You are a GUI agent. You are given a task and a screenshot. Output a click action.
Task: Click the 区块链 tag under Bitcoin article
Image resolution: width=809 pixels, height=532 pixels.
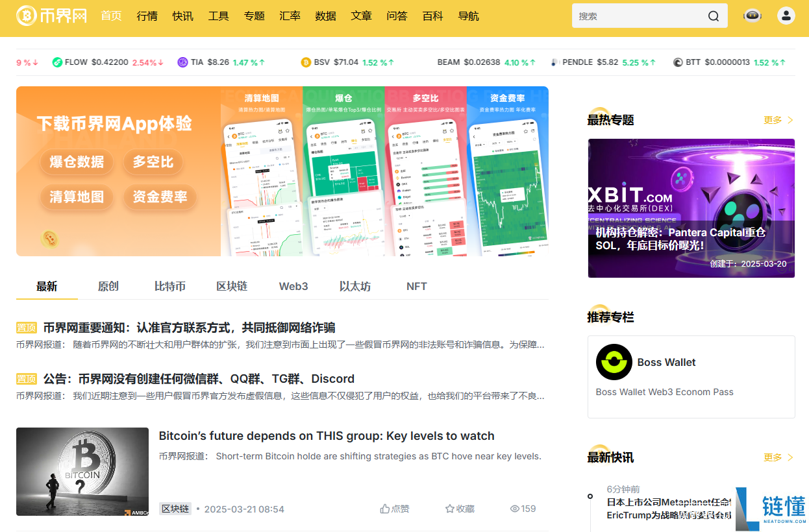[175, 509]
